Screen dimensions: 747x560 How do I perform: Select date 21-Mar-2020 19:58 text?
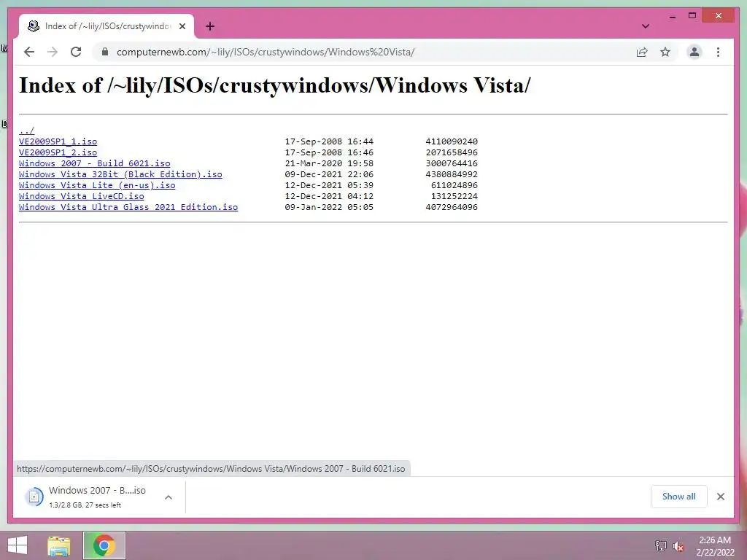click(329, 163)
